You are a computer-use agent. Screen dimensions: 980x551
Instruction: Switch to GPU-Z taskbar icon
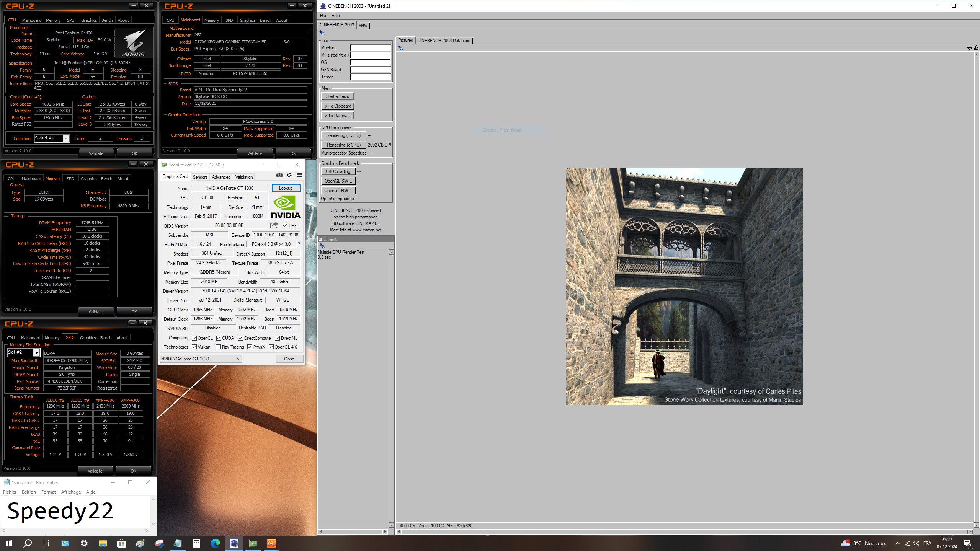(253, 543)
